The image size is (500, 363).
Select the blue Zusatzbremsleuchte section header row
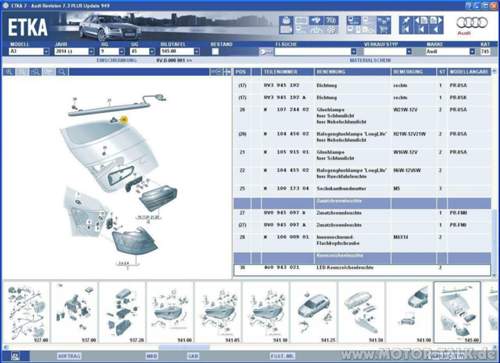362,203
